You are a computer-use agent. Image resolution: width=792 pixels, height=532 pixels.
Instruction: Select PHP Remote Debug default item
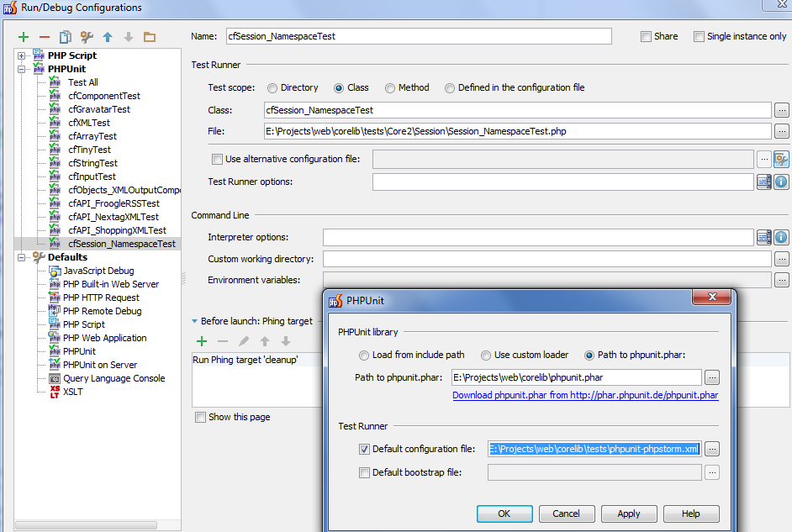click(102, 311)
